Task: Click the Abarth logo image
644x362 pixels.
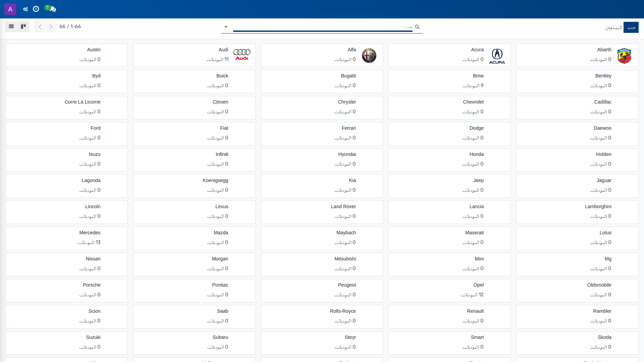Action: point(625,56)
